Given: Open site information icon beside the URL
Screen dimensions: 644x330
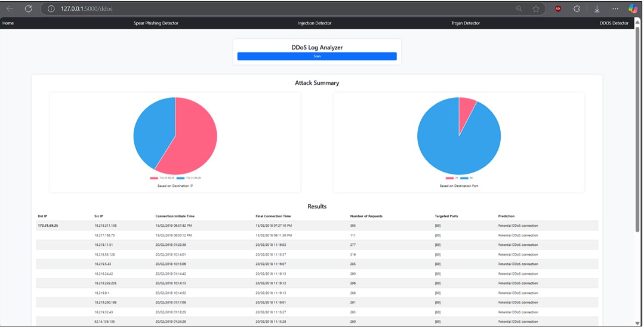Looking at the screenshot, I should tap(51, 8).
